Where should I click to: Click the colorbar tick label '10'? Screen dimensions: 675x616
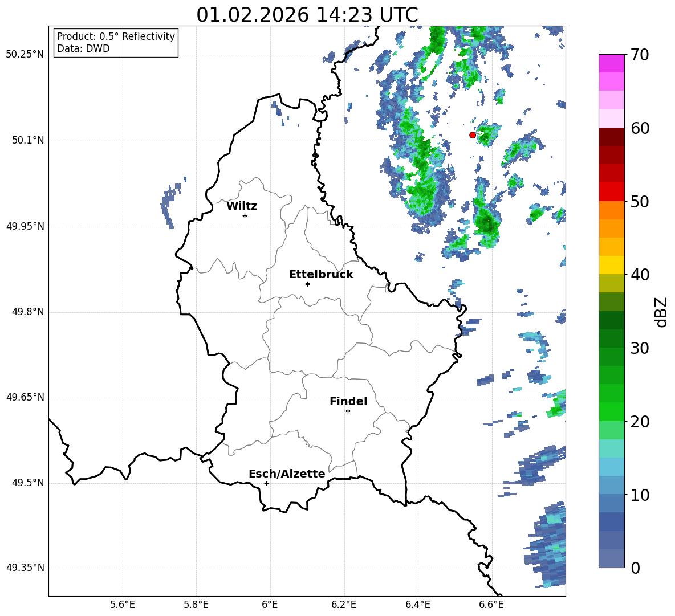[x=640, y=495]
